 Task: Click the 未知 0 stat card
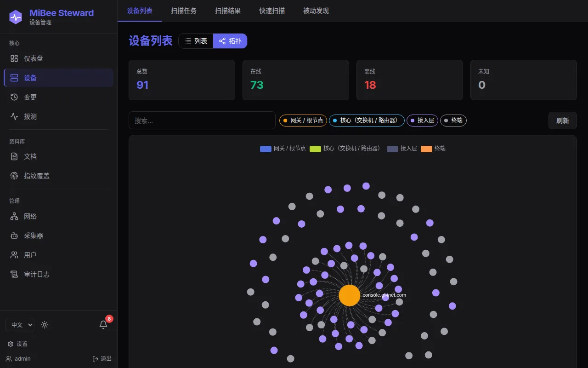pyautogui.click(x=524, y=80)
